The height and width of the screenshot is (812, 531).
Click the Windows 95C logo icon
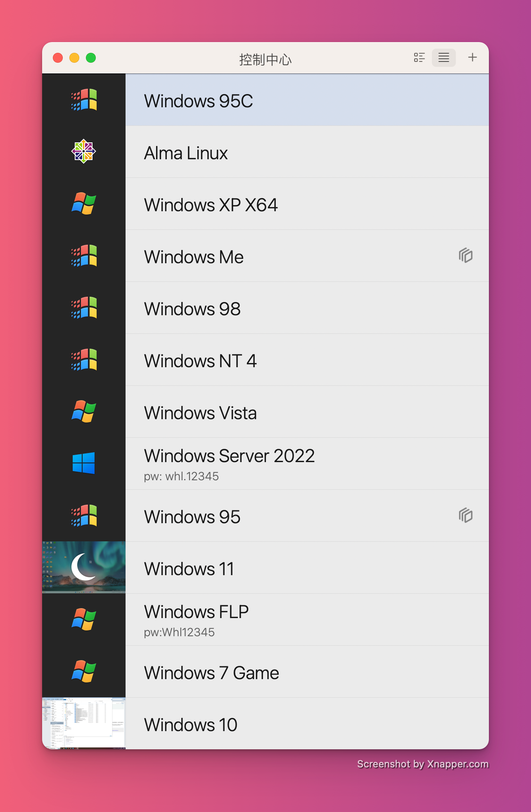coord(84,100)
